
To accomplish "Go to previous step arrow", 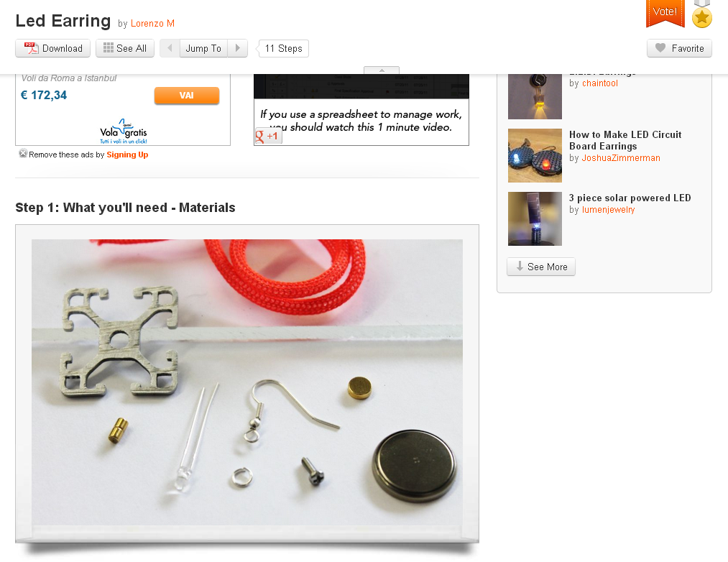I will click(x=170, y=48).
